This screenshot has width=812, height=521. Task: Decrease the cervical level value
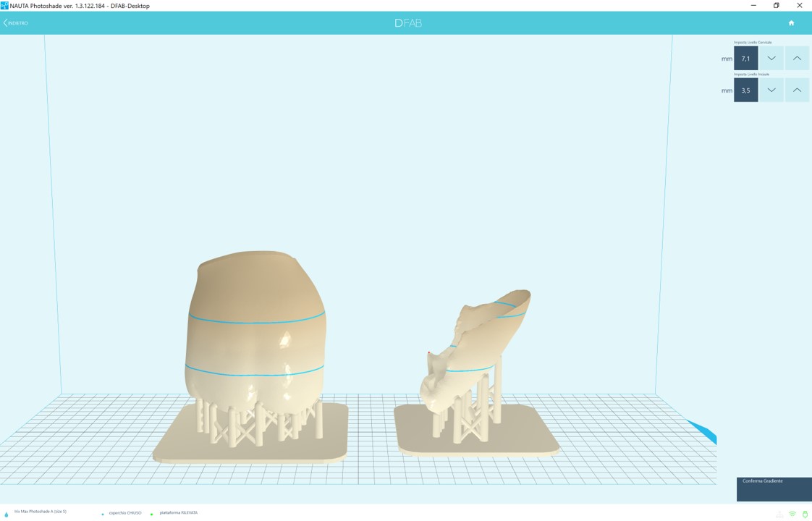click(771, 59)
